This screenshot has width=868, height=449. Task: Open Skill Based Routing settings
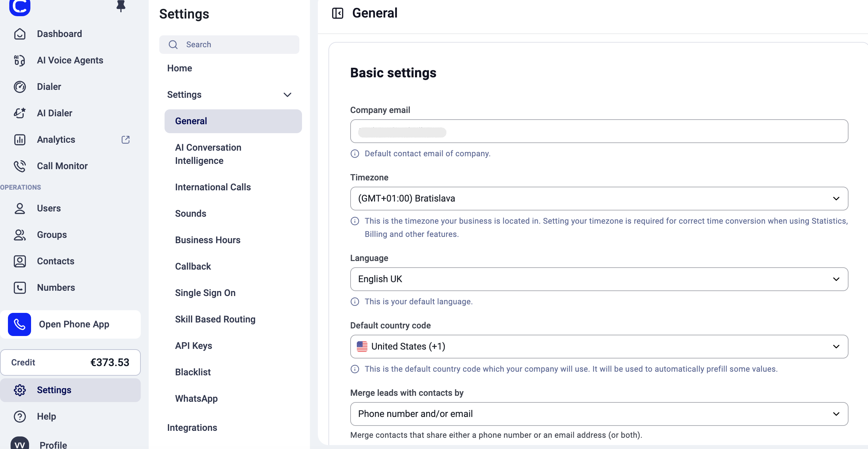click(233, 319)
